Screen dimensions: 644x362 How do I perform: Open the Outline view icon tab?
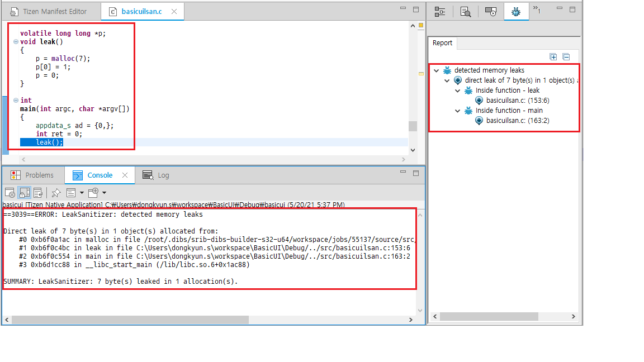[440, 11]
